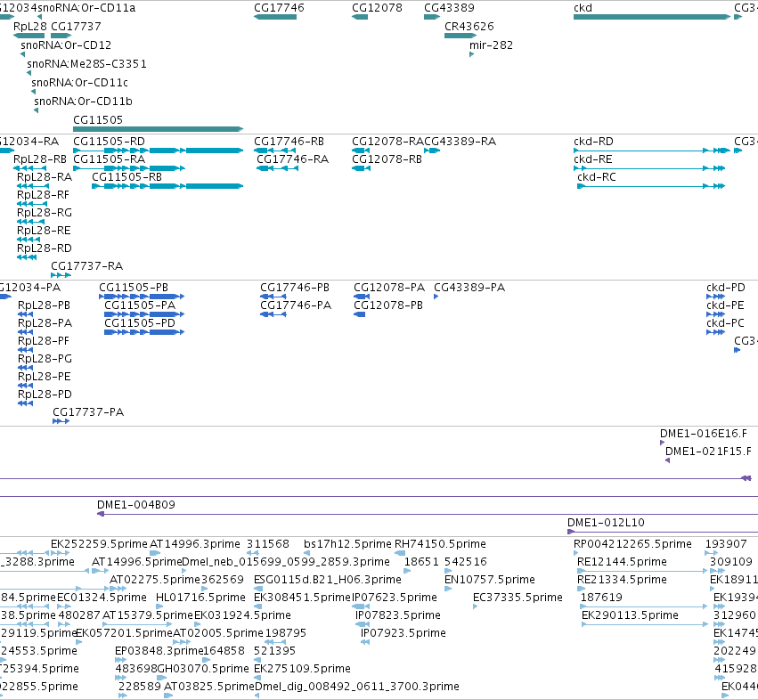The height and width of the screenshot is (700, 758).
Task: Open protein ckd-PD label
Action: [726, 288]
